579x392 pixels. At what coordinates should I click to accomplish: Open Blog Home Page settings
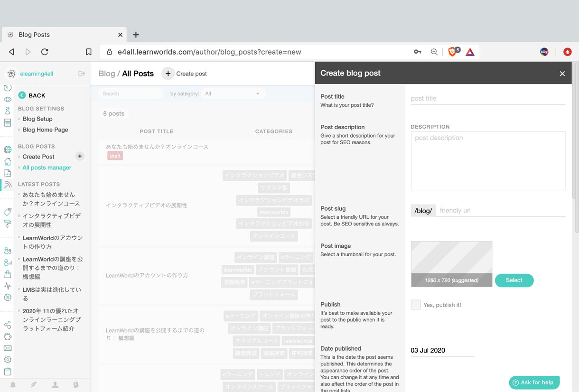tap(46, 130)
